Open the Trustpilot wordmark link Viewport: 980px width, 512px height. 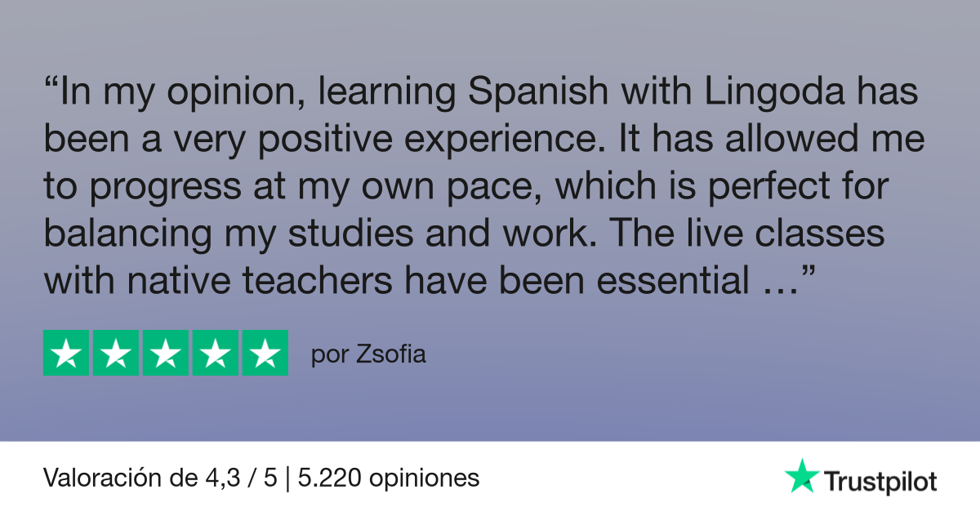[880, 480]
